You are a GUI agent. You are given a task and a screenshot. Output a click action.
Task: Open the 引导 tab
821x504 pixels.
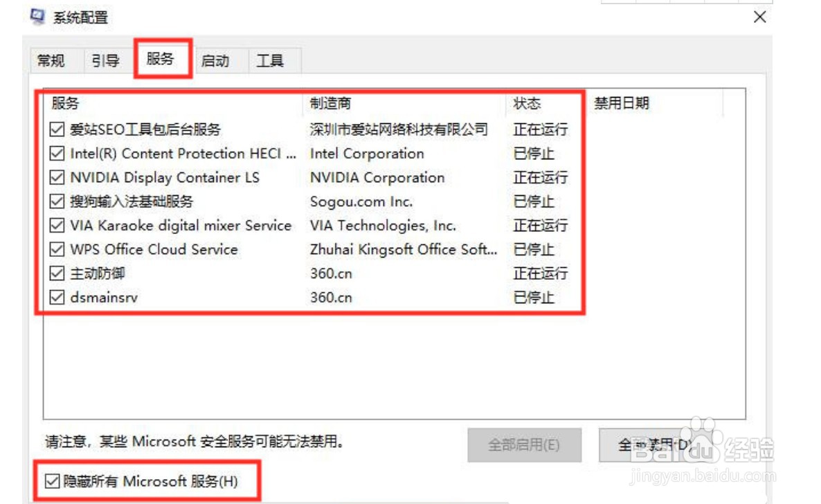coord(105,61)
